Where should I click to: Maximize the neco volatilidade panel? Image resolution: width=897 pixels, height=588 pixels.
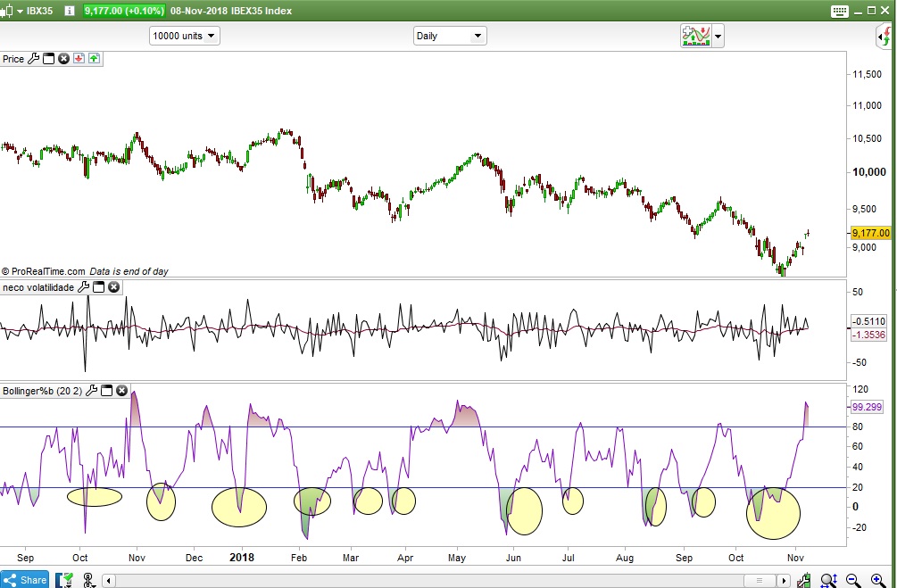(x=98, y=286)
